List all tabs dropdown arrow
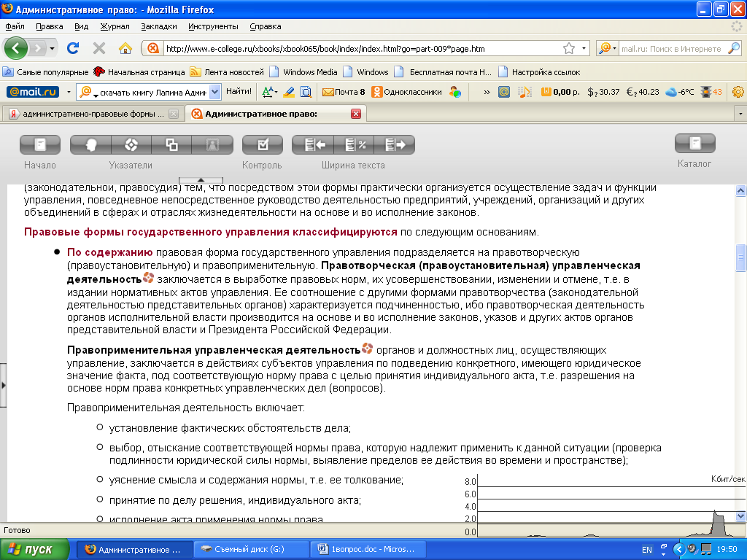747x560 pixels. pos(740,114)
